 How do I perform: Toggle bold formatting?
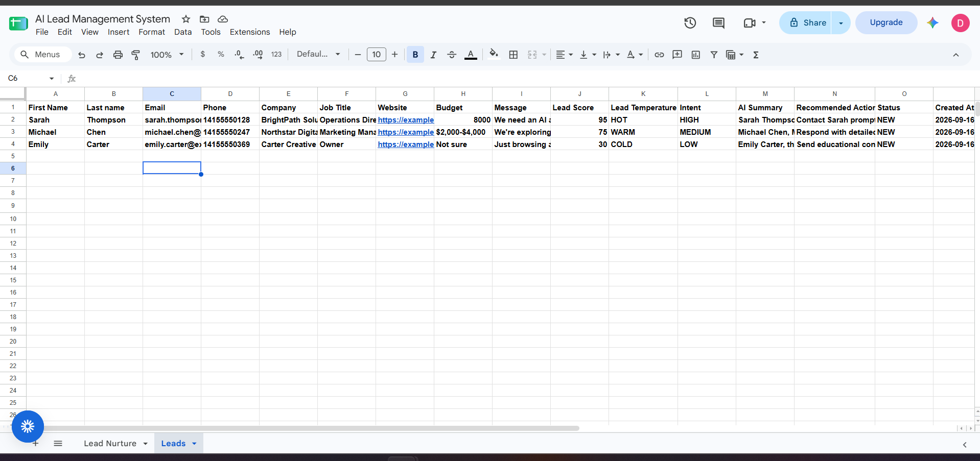[x=415, y=55]
